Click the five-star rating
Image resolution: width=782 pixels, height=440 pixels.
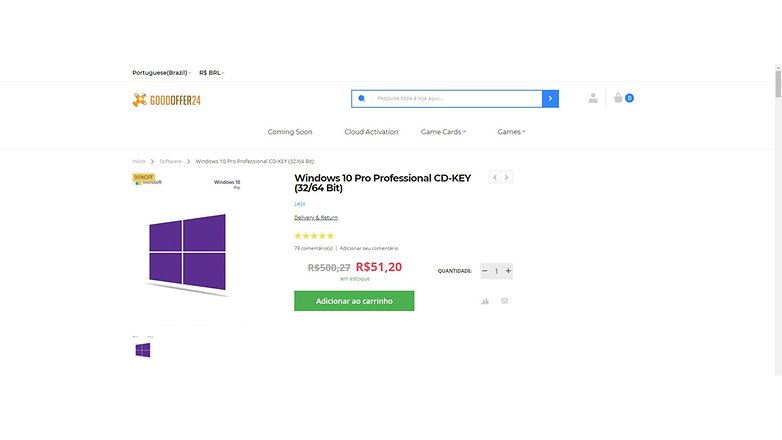(x=314, y=235)
